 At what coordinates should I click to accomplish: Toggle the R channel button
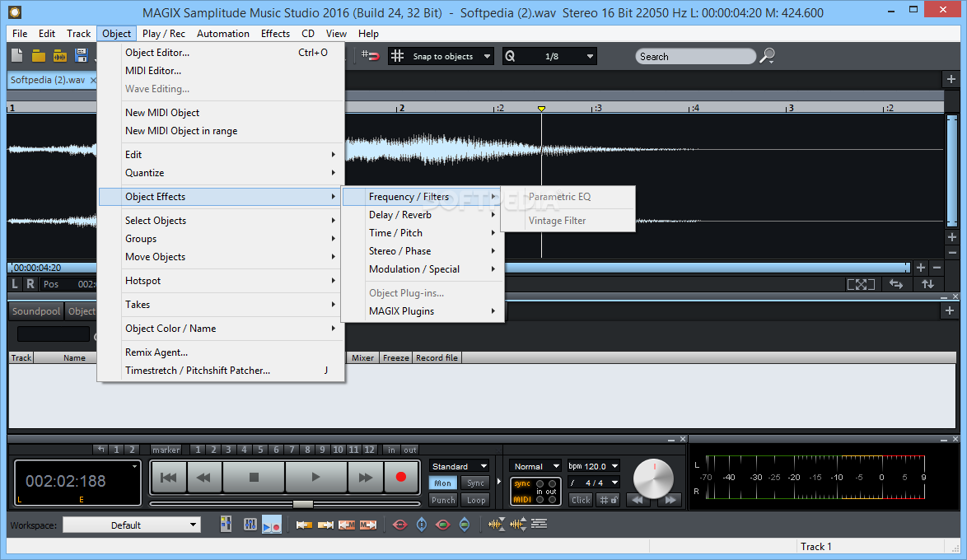coord(30,284)
